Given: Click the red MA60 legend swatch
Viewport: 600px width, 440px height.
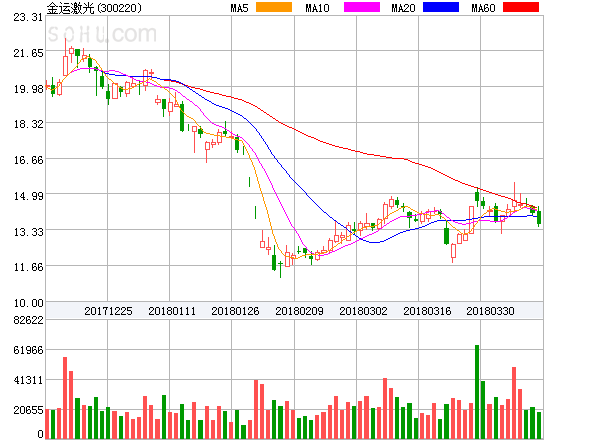Looking at the screenshot, I should [521, 7].
